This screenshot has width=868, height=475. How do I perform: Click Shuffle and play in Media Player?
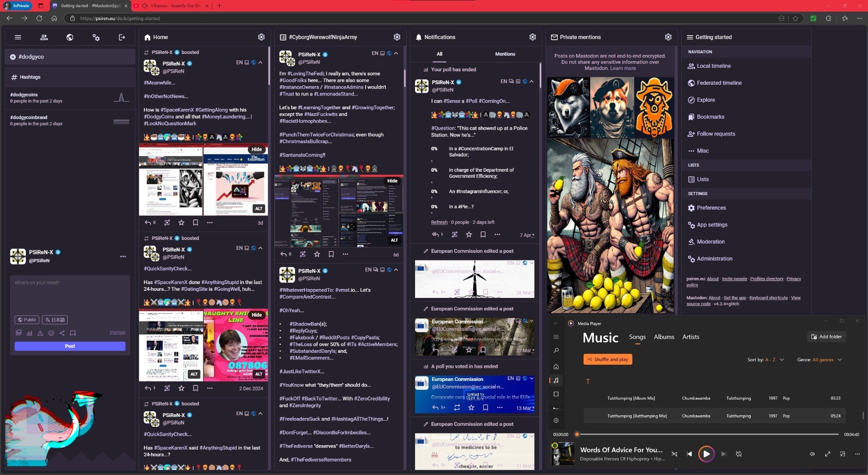coord(608,359)
